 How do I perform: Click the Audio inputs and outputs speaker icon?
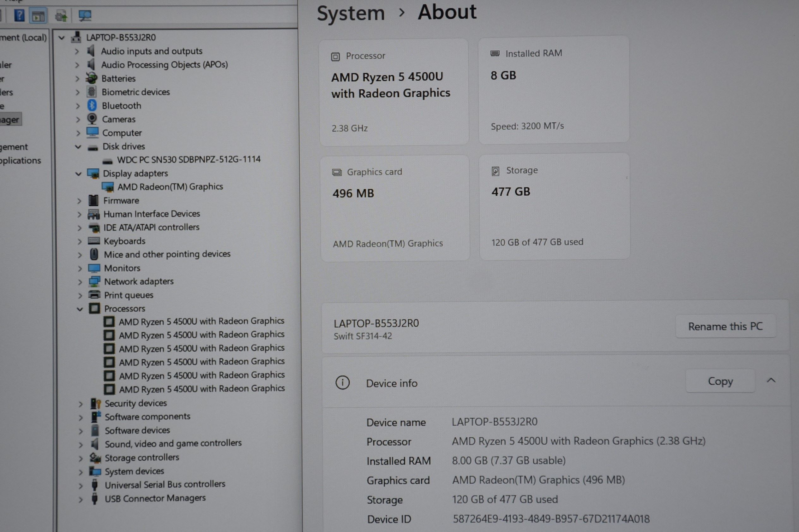tap(91, 51)
